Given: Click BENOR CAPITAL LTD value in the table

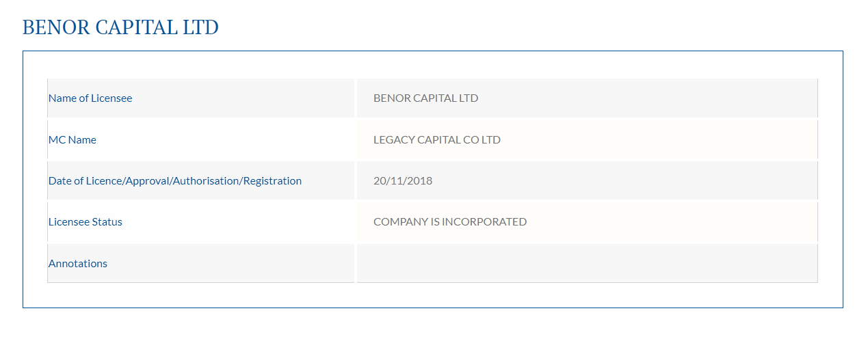Looking at the screenshot, I should [425, 98].
